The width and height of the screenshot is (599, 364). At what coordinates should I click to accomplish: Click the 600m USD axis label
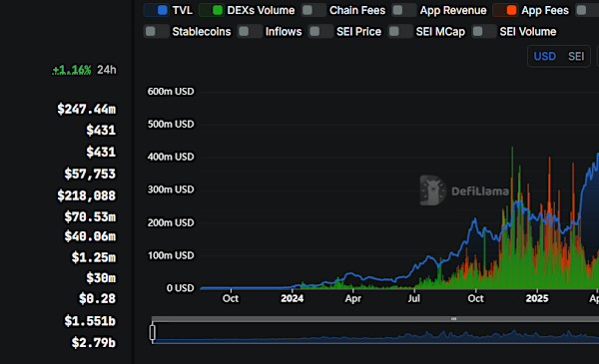coord(171,92)
